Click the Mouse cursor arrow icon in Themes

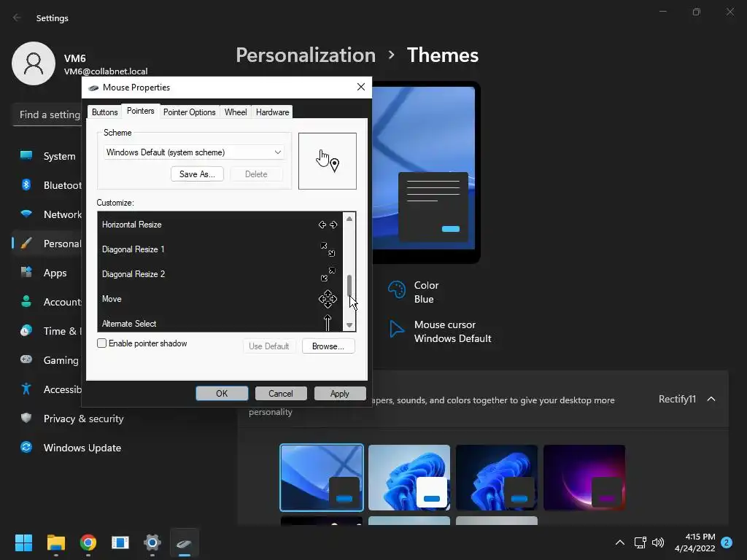pos(396,329)
